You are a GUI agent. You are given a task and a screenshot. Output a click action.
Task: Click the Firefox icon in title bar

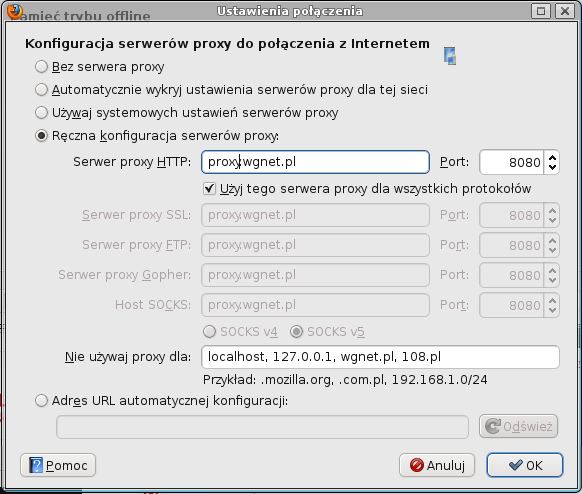point(14,10)
